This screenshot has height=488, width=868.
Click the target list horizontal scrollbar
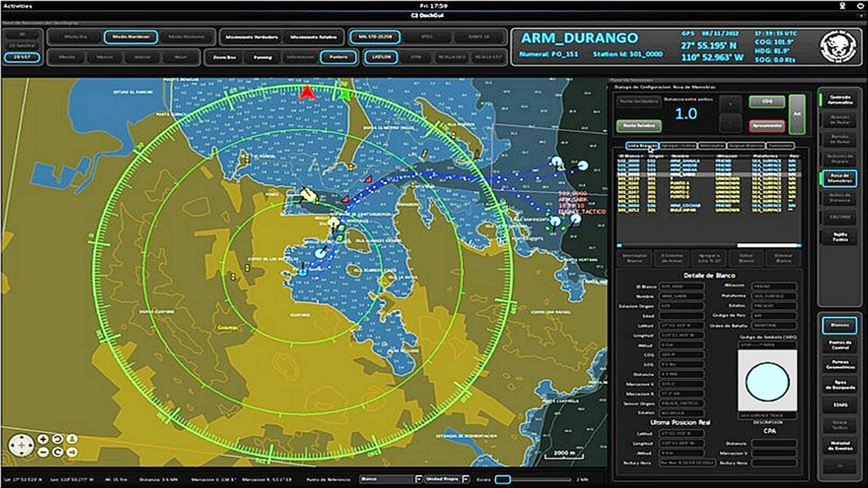pos(709,245)
